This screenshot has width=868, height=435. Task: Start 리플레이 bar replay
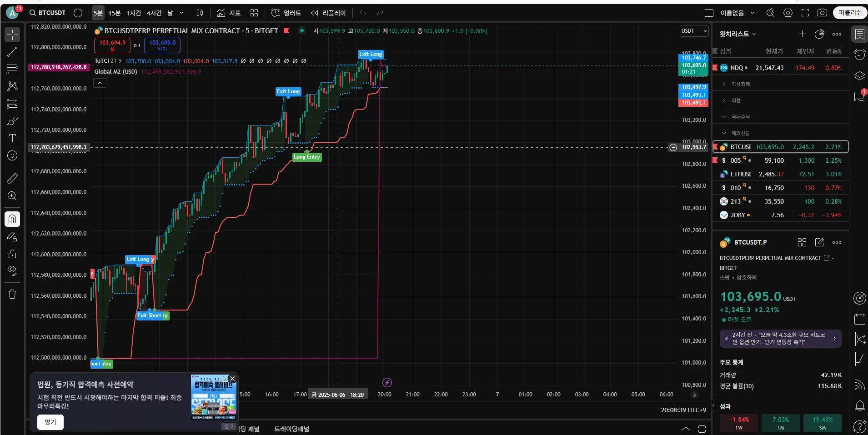point(328,13)
